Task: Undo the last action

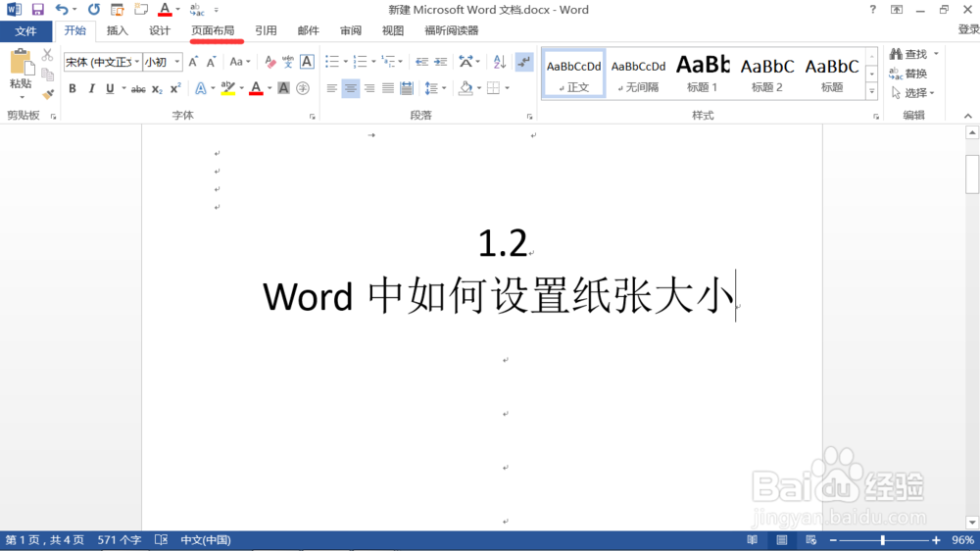Action: point(61,10)
